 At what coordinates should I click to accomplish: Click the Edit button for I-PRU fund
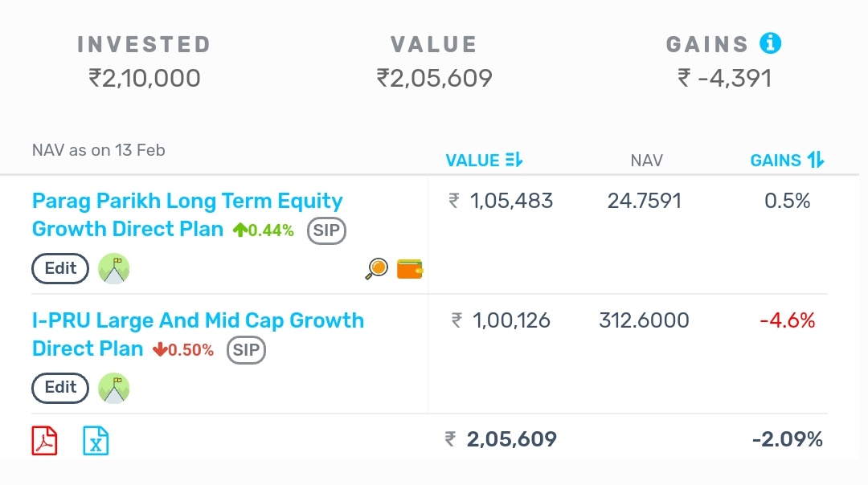pyautogui.click(x=60, y=389)
